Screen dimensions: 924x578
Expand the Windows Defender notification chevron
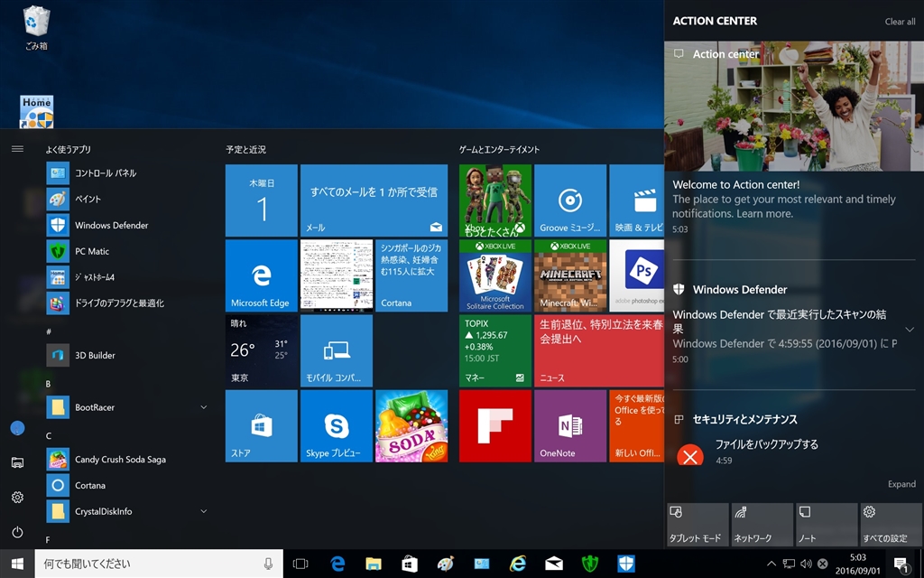click(x=910, y=330)
